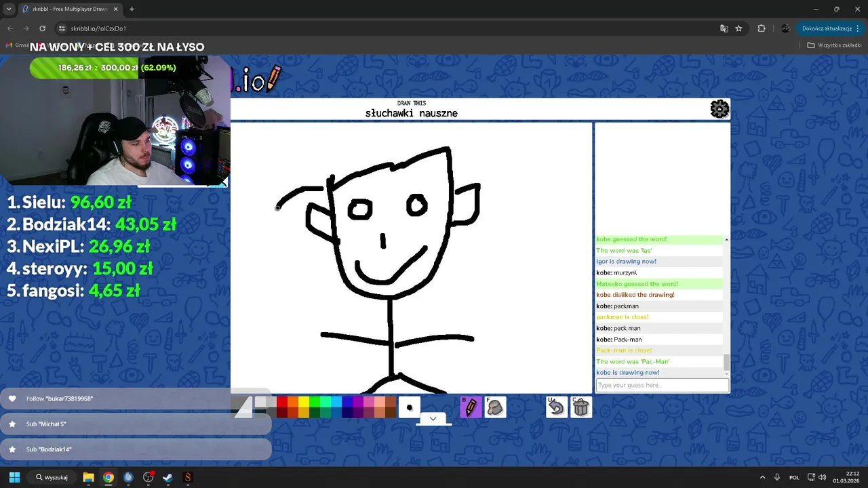Click chat scrollbar up arrow
The width and height of the screenshot is (868, 488).
point(726,239)
